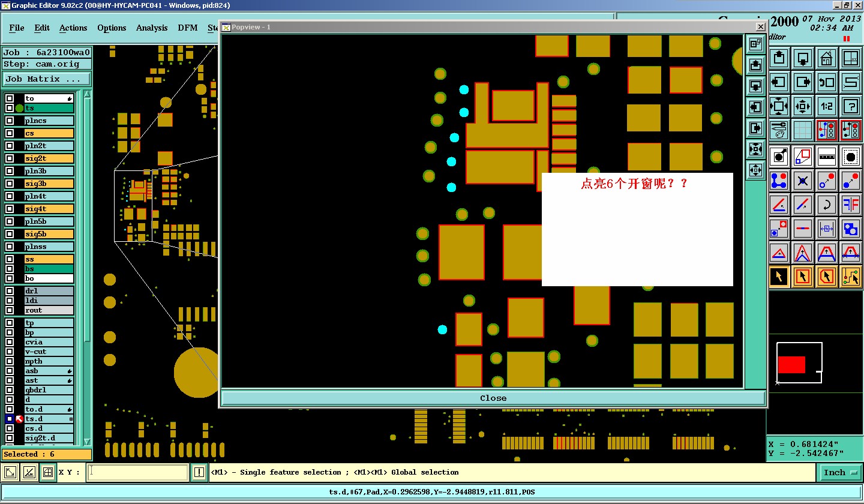Screen dimensions: 864x504
Task: Toggle the grid display icon
Action: (x=803, y=130)
